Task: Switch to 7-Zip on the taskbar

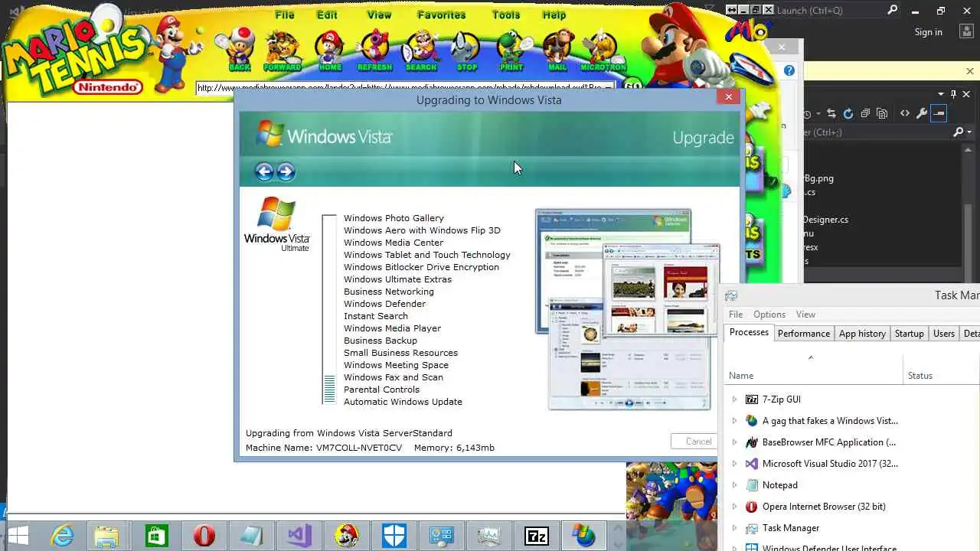Action: click(x=536, y=536)
